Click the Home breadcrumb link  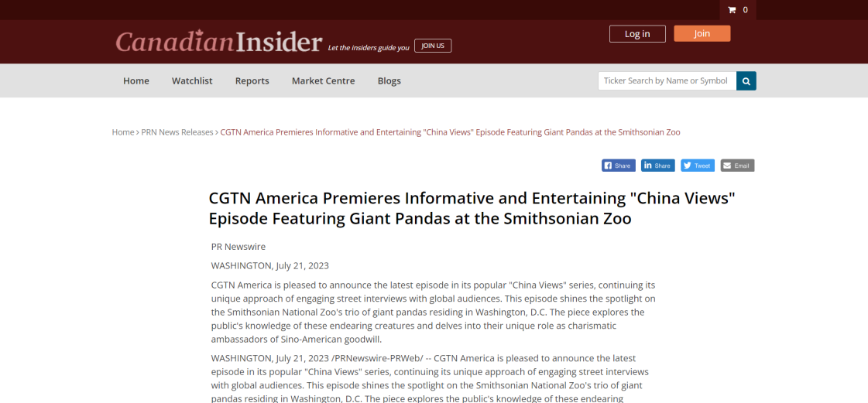(x=123, y=132)
